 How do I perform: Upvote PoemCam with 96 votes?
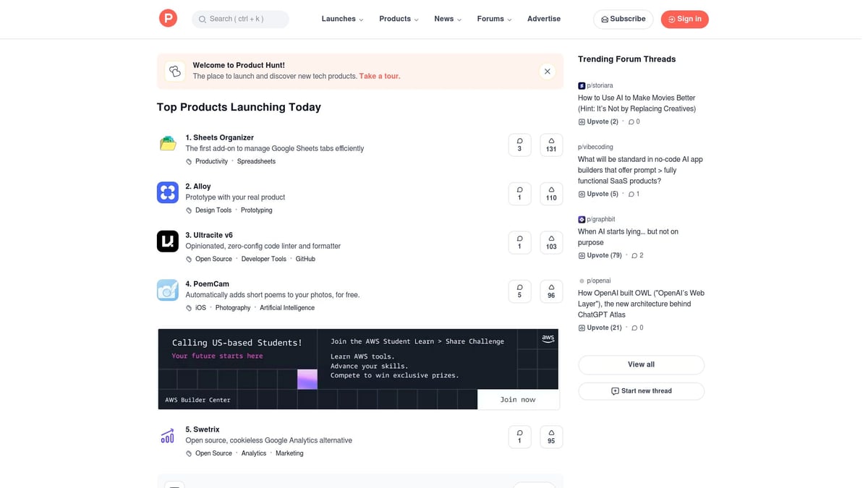(551, 291)
